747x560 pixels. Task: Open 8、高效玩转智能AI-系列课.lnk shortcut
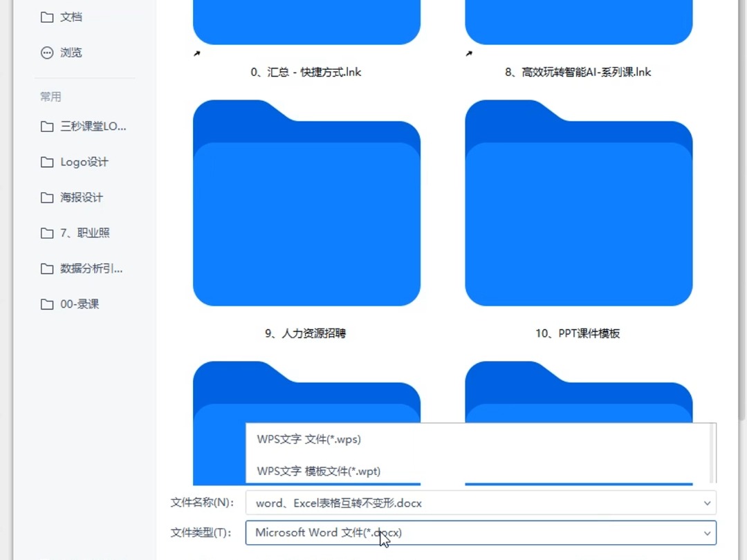tap(578, 72)
